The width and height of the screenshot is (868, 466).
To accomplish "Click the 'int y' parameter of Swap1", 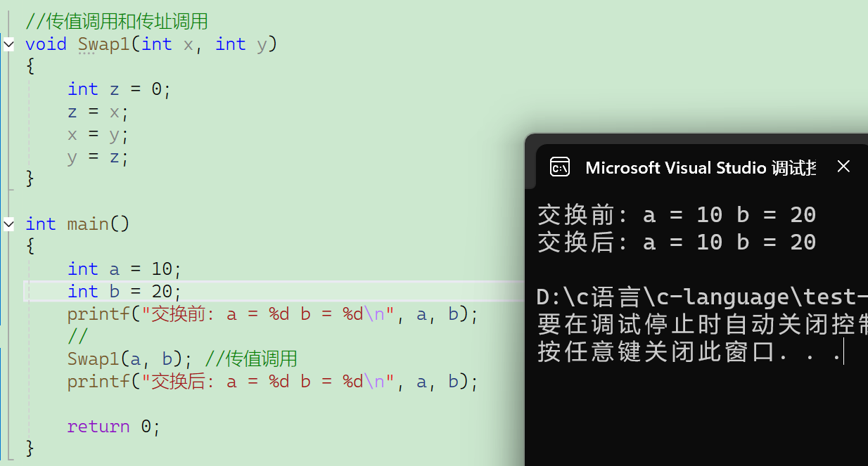I will (x=241, y=44).
